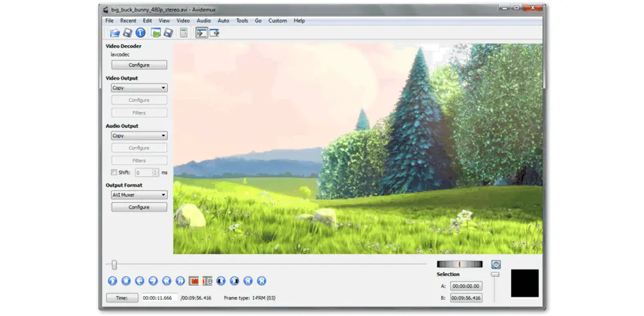Go to first frame icon

(x=248, y=281)
